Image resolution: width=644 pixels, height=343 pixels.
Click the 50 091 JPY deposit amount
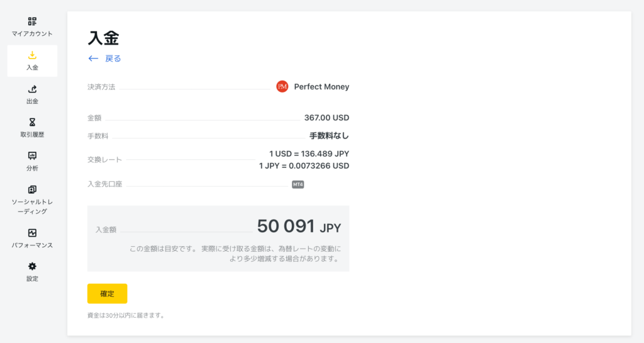coord(299,227)
